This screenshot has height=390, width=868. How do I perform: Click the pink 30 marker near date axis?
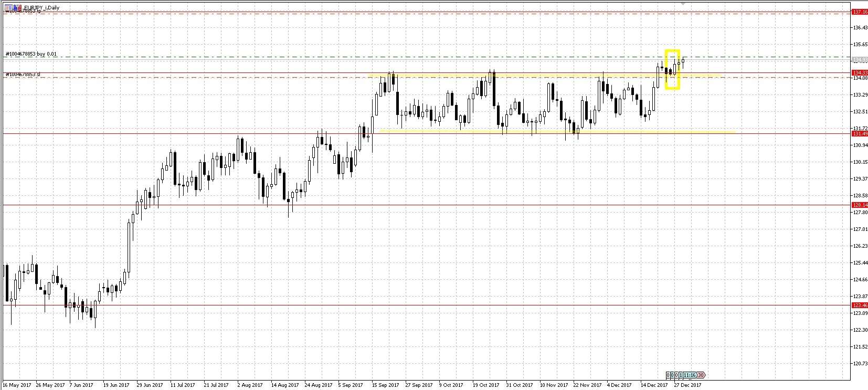point(701,375)
